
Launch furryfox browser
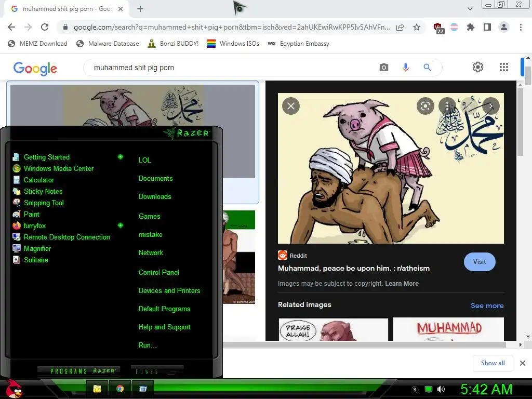(29, 225)
